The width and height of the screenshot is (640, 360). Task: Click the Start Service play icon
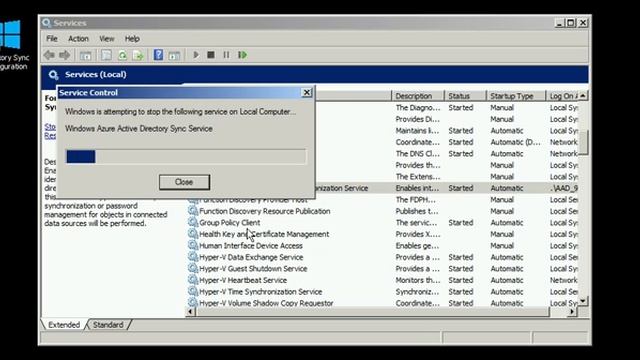(x=196, y=55)
